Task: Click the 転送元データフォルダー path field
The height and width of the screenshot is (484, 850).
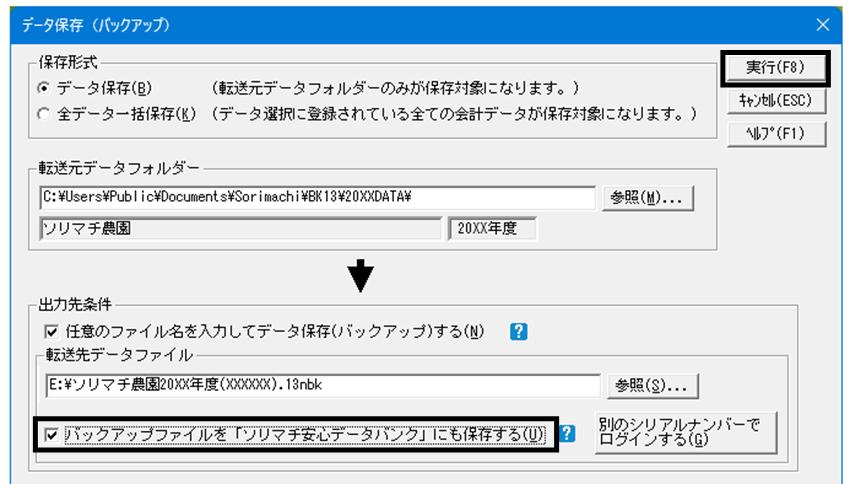Action: point(318,197)
